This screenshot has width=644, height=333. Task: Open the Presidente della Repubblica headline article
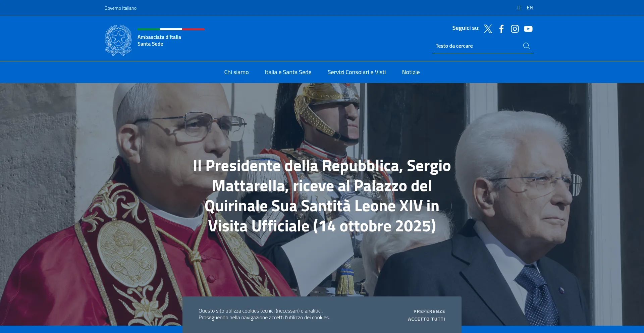(x=322, y=196)
